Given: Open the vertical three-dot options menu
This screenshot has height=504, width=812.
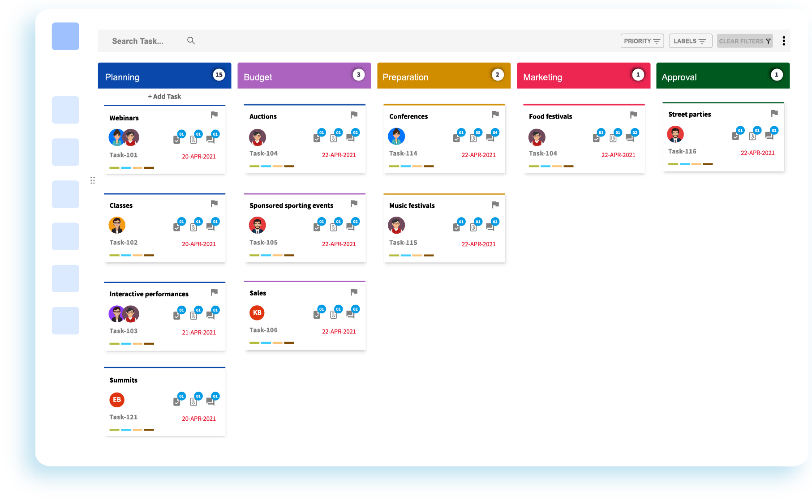Looking at the screenshot, I should click(783, 41).
